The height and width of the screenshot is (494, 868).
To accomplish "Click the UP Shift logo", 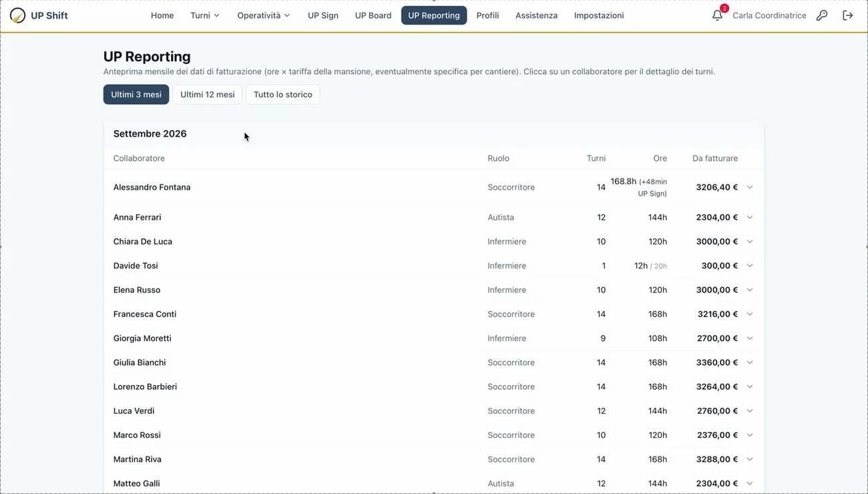I will coord(39,15).
